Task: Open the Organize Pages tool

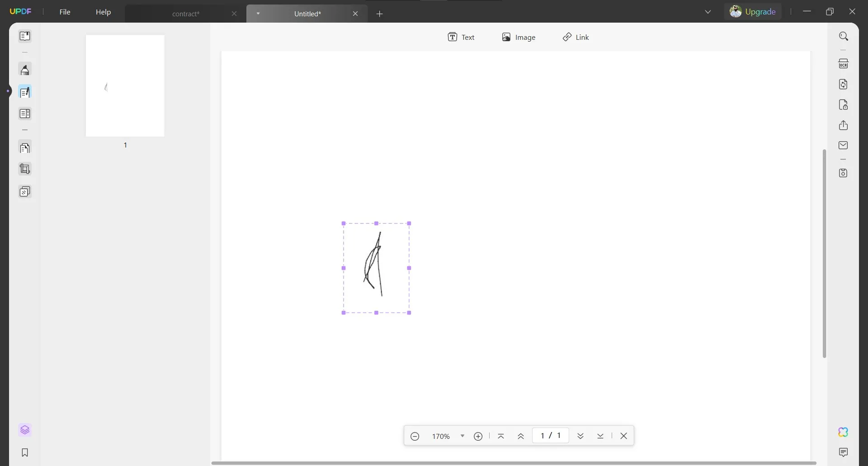Action: [25, 148]
